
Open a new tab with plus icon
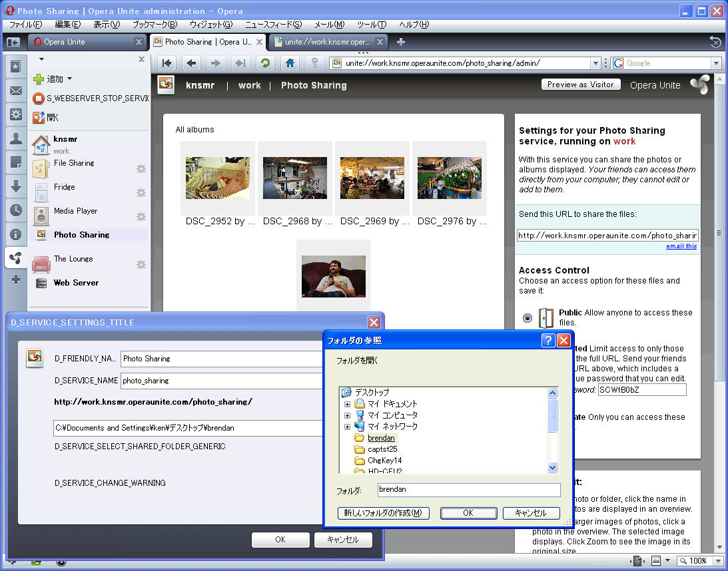pos(401,42)
